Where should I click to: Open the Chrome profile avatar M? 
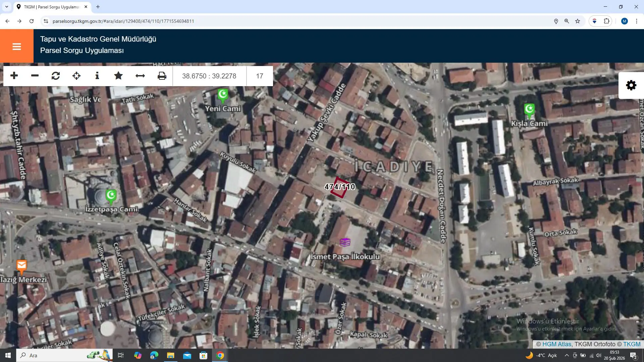click(x=624, y=21)
